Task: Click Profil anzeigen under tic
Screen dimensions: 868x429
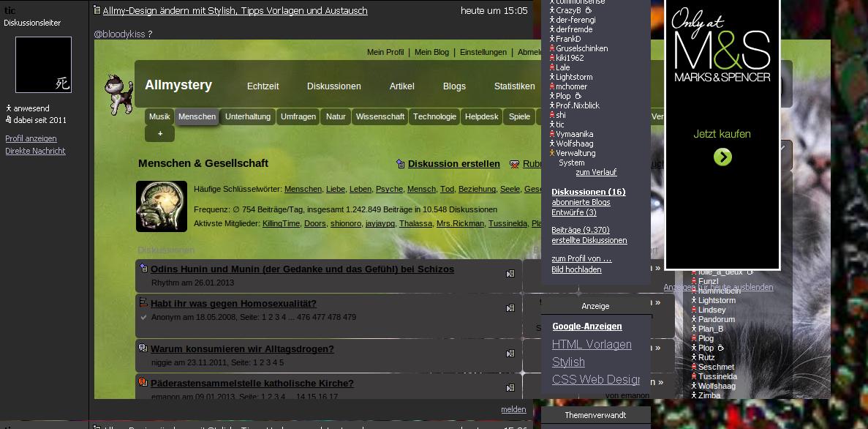Action: point(31,138)
